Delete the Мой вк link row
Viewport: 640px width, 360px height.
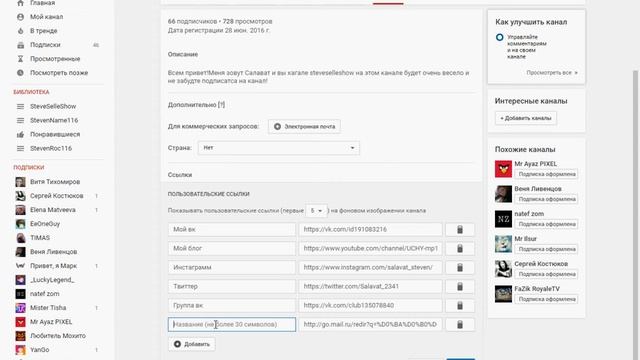(460, 229)
